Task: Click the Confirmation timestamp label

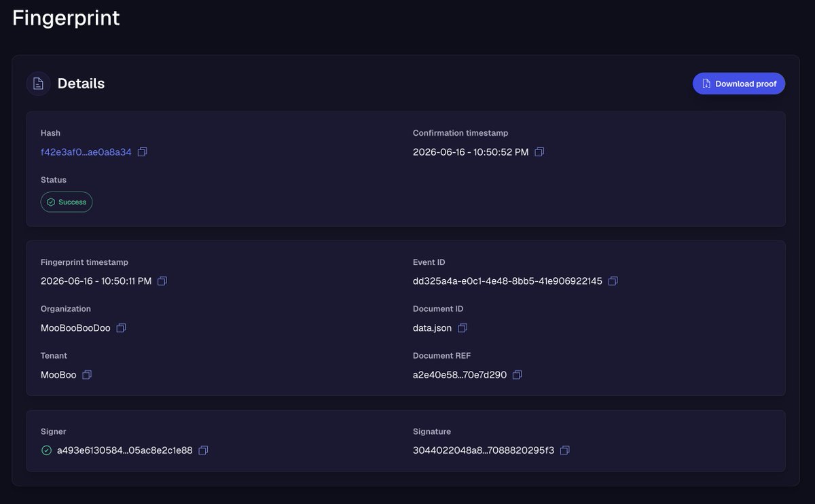Action: click(x=460, y=133)
